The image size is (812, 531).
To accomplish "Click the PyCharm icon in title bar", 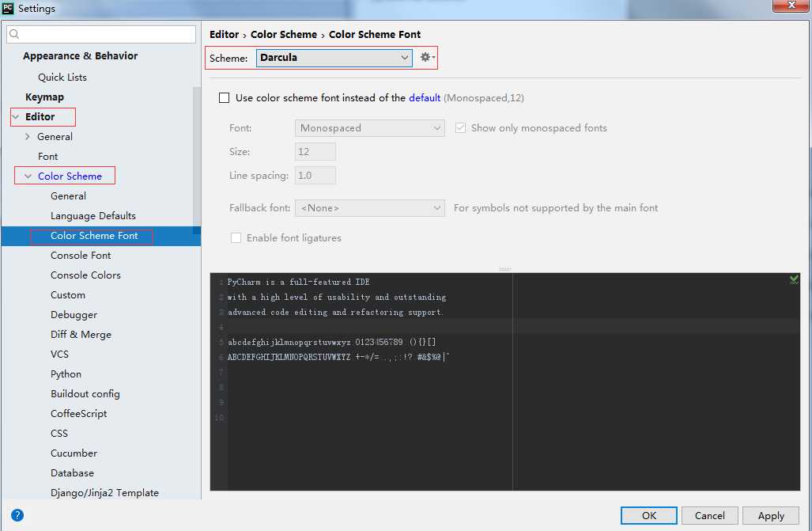I will click(x=8, y=8).
